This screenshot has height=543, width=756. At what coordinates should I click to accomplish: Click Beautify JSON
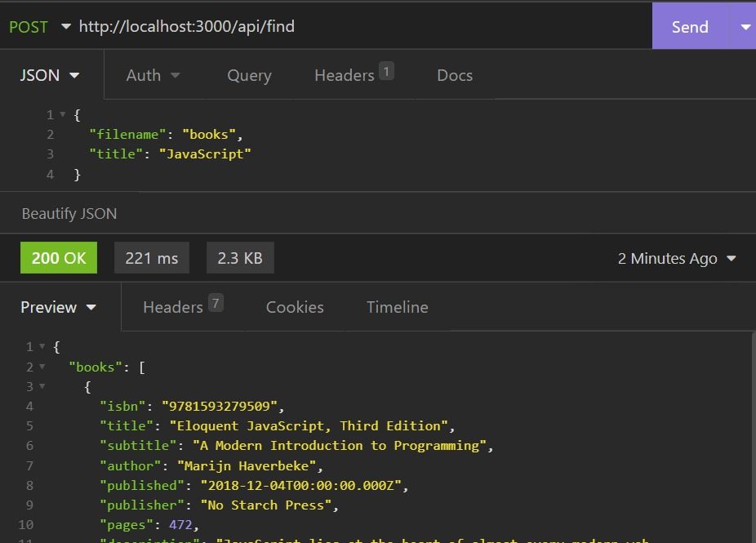tap(69, 213)
